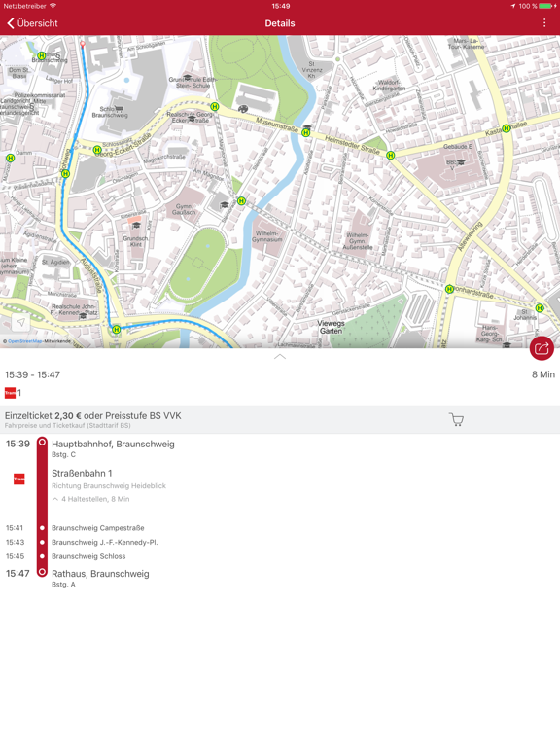
Task: Select the stop marker on Museumstraße
Action: [x=306, y=133]
